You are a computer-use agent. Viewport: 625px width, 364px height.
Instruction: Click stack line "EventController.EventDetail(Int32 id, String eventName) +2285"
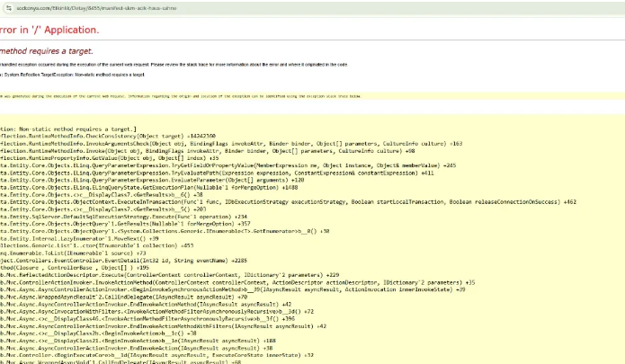[123, 261]
